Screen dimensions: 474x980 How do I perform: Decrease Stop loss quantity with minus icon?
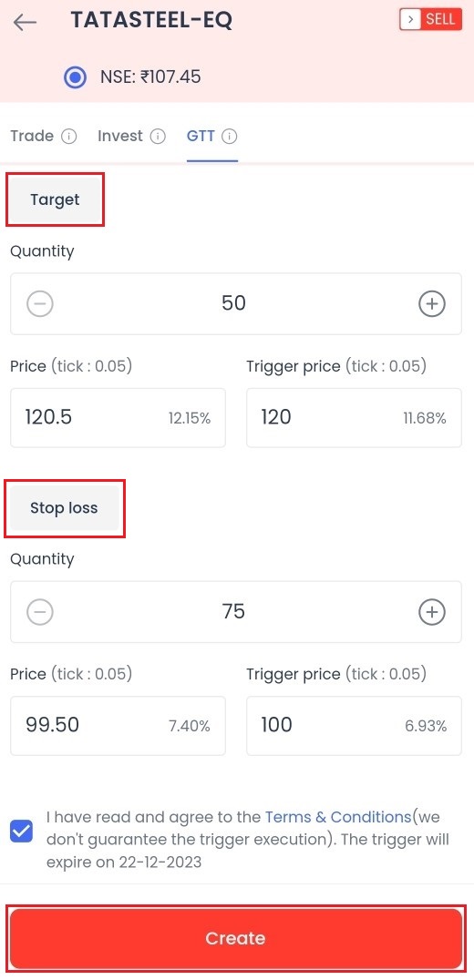40,612
